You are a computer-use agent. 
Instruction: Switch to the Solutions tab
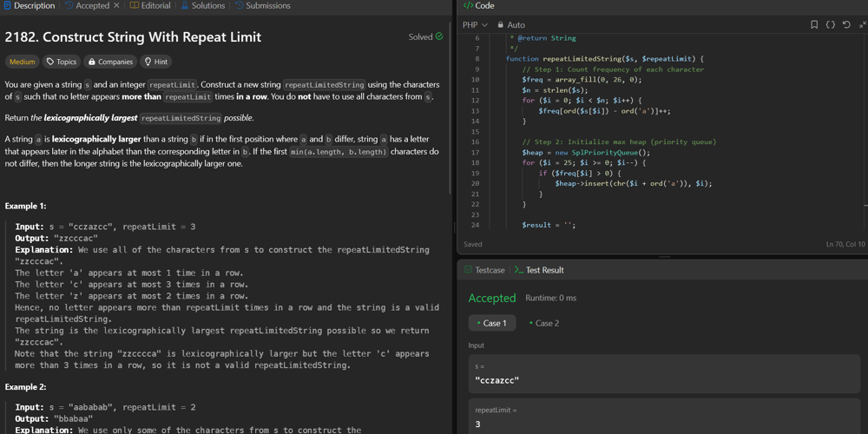pos(202,5)
